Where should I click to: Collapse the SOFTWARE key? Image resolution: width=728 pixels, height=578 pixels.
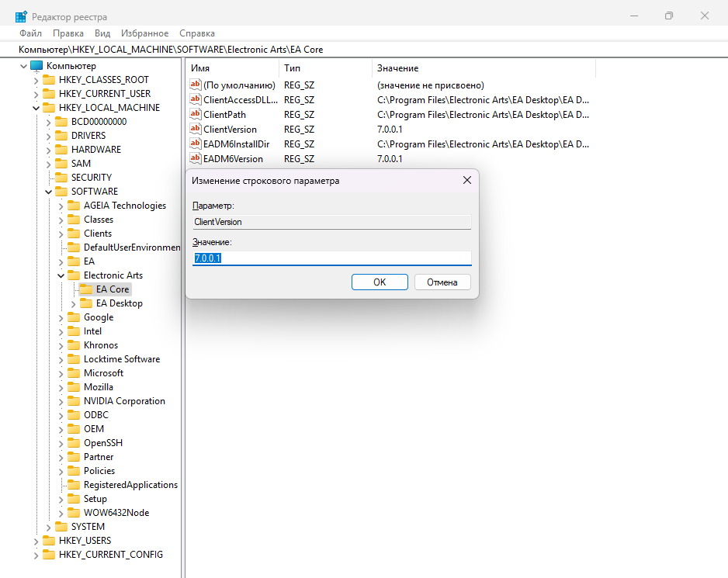(x=49, y=192)
